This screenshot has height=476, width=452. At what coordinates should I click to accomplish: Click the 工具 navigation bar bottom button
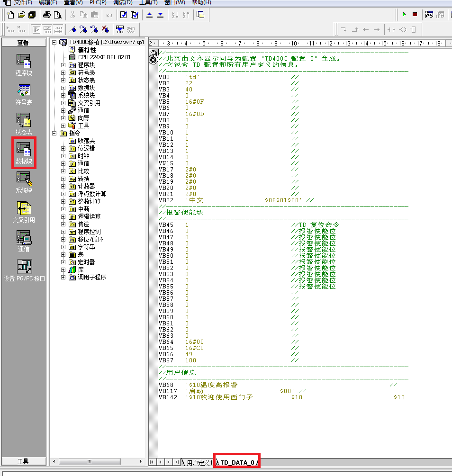(24, 461)
